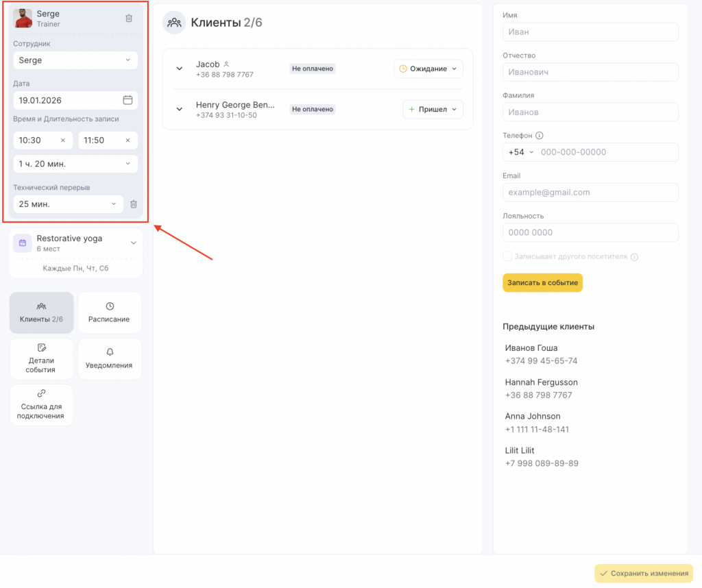Open the Уведомления tab
The image size is (702, 588).
[110, 358]
